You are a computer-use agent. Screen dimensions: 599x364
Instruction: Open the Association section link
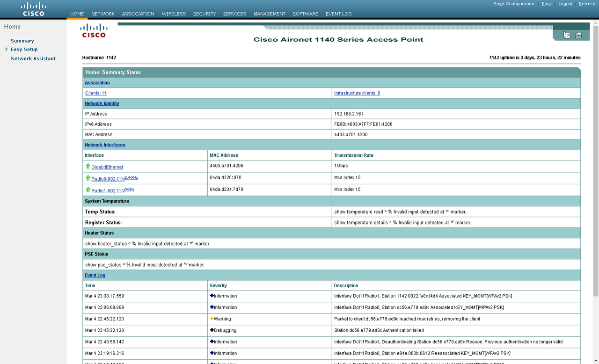tap(97, 83)
